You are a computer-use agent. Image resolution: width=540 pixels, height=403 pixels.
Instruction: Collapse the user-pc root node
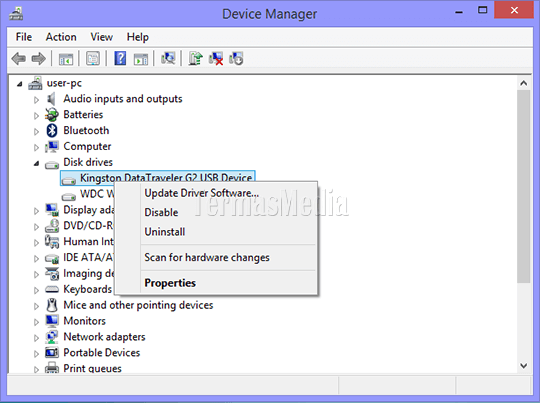(x=20, y=84)
